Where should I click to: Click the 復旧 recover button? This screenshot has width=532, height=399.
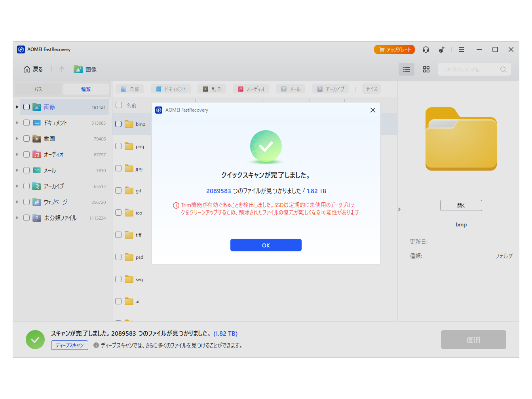(x=473, y=340)
